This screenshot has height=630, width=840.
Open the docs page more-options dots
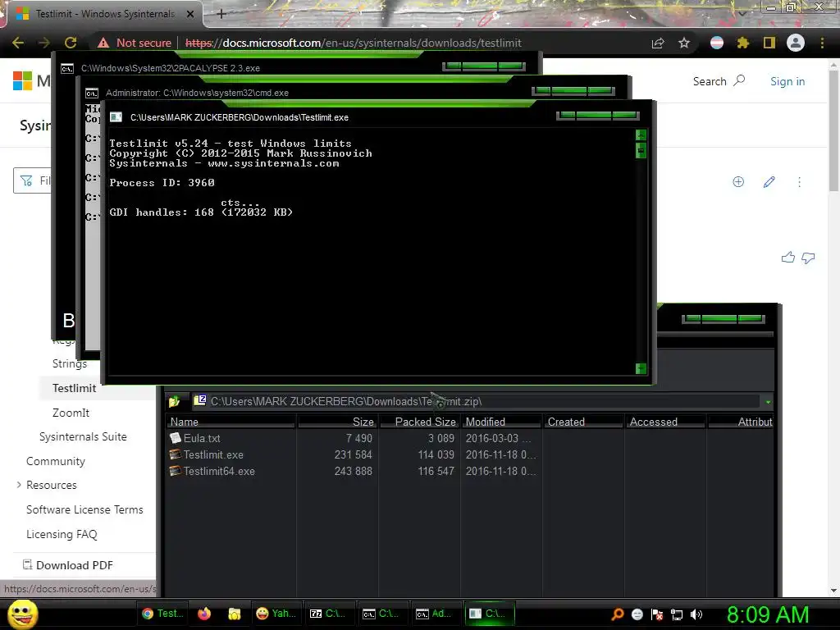pos(799,182)
